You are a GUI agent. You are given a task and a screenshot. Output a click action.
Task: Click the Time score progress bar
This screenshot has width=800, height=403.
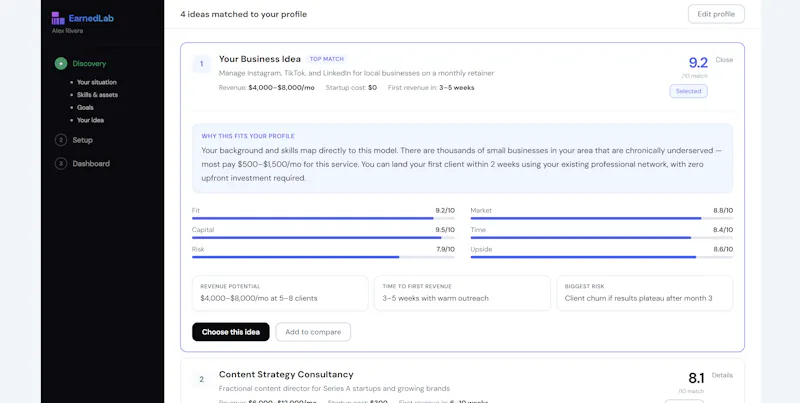pyautogui.click(x=602, y=238)
